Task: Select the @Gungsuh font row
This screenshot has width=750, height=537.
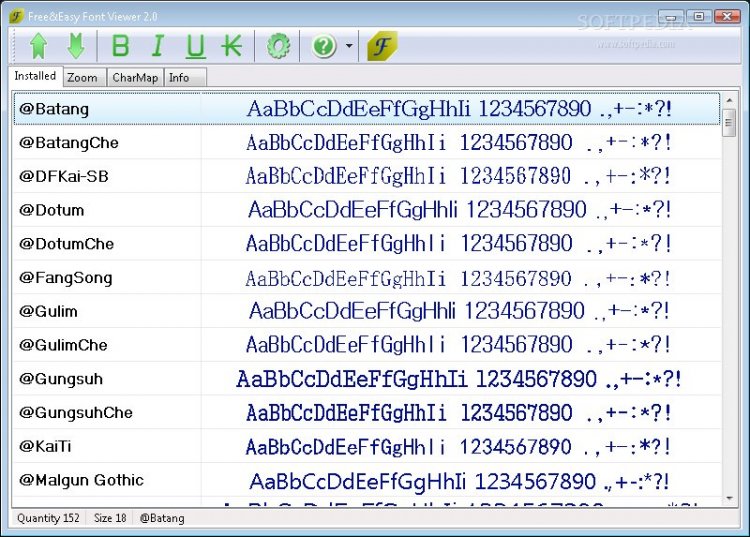Action: pos(366,379)
